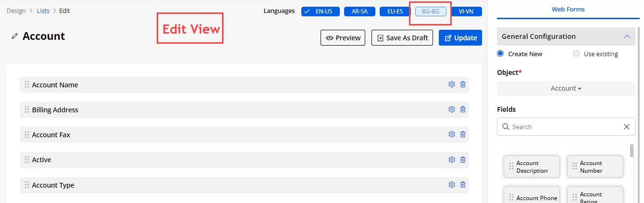Viewport: 644px width, 203px height.
Task: Click drag handle of Account Type row
Action: (27, 185)
